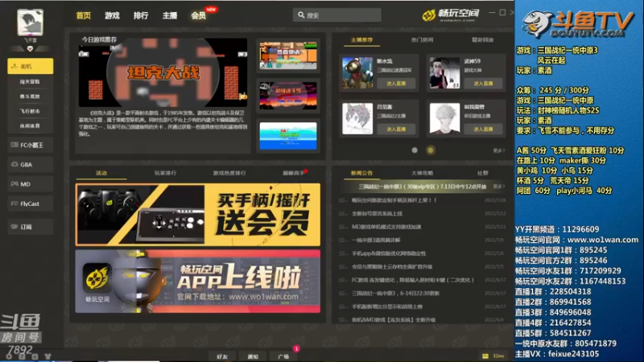Go to the 首页 home tab
This screenshot has height=362, width=644.
pyautogui.click(x=84, y=15)
